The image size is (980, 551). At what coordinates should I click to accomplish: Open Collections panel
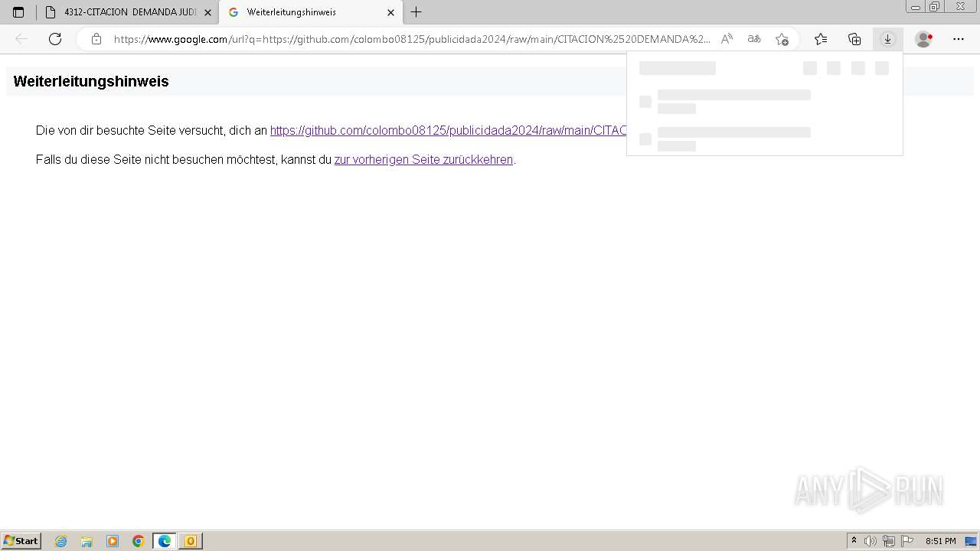pyautogui.click(x=854, y=39)
